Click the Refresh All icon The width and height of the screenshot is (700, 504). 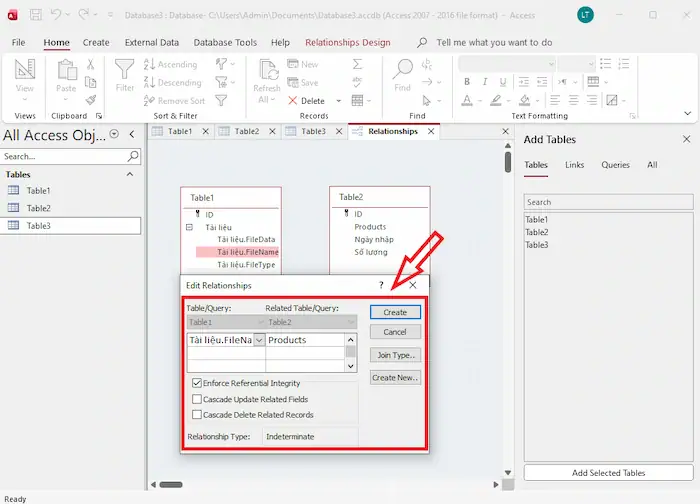coord(267,71)
